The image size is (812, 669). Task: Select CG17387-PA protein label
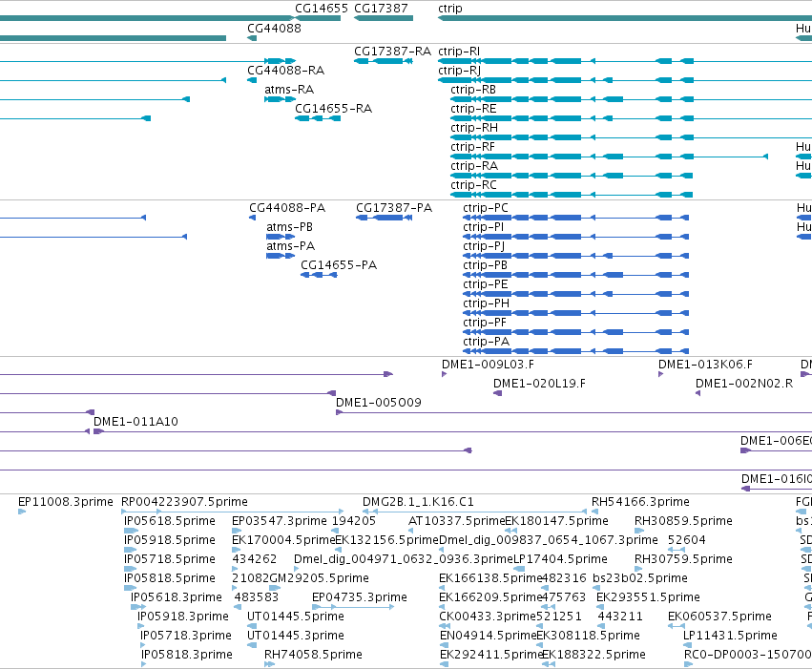click(x=394, y=208)
